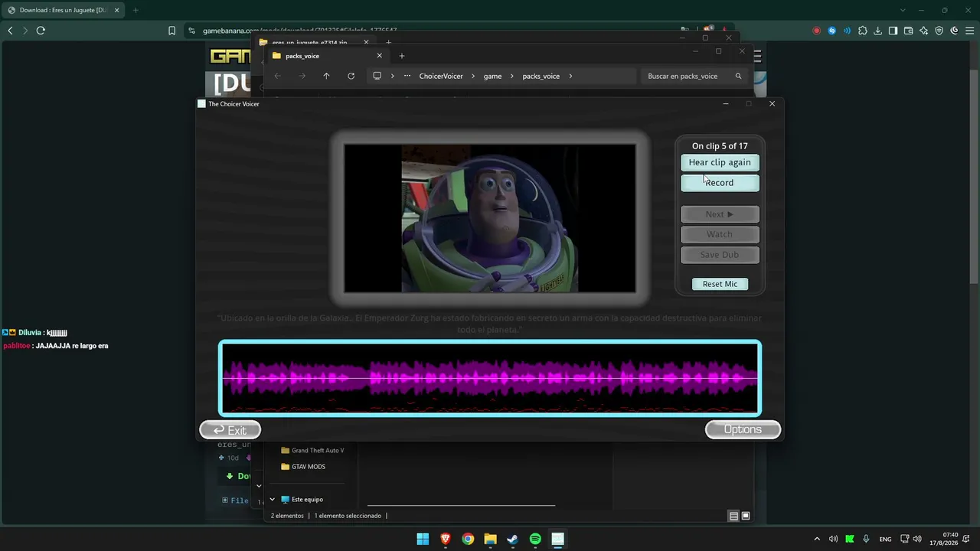Screen dimensions: 980x551
Task: Open the blue Shazam extension icon
Action: coord(831,31)
